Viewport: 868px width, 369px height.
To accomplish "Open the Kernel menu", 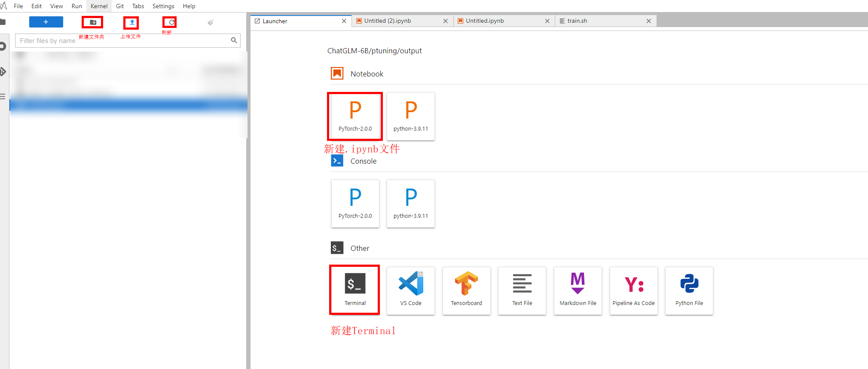I will point(99,6).
